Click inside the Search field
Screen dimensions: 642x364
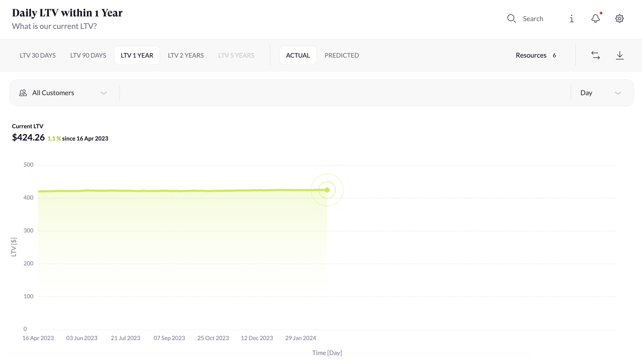533,19
